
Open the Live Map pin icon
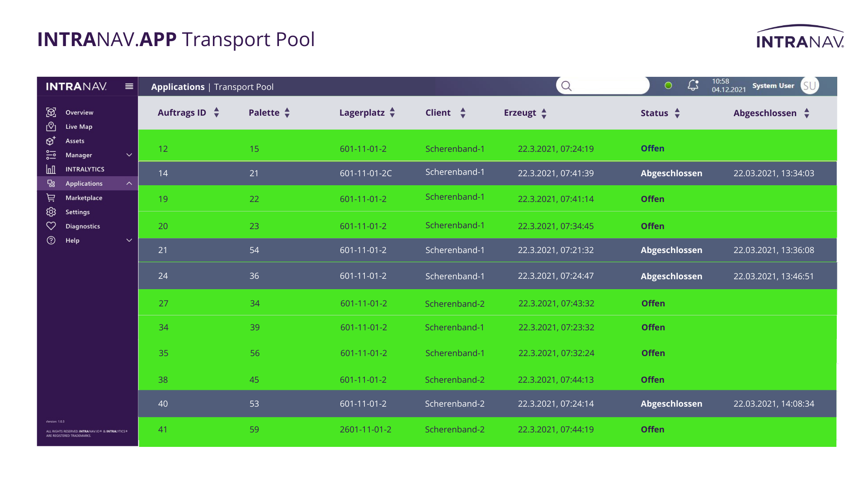tap(51, 127)
